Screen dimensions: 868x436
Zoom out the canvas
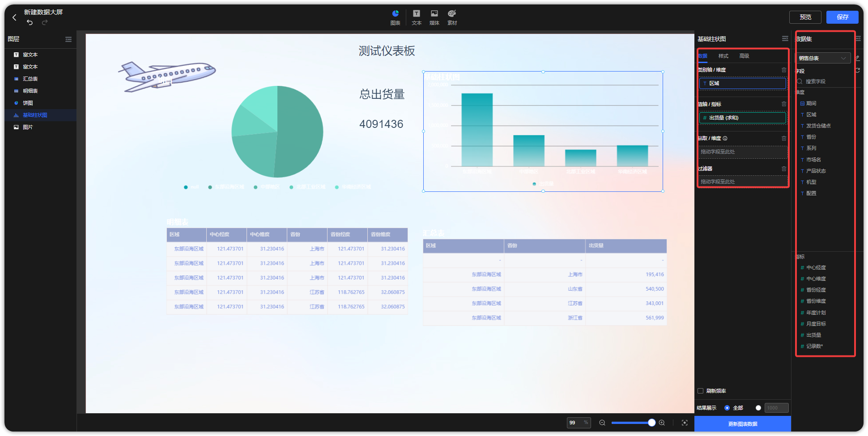tap(602, 423)
